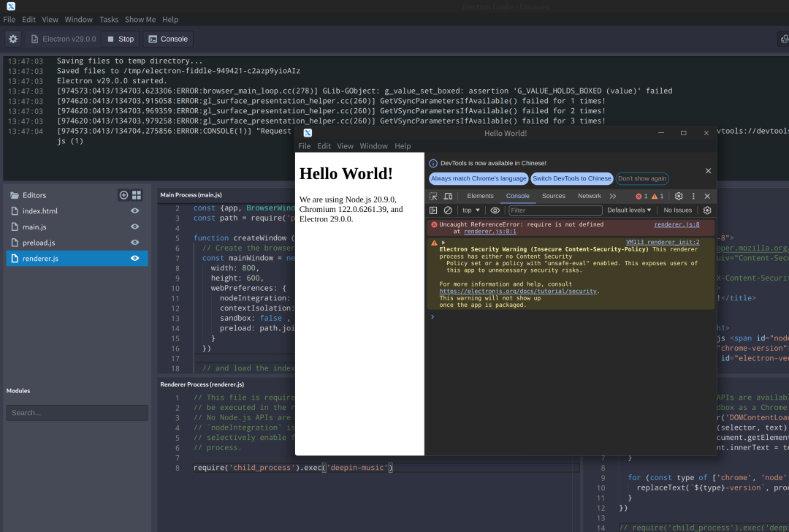
Task: Select renderer.js in Editors list
Action: pyautogui.click(x=77, y=258)
